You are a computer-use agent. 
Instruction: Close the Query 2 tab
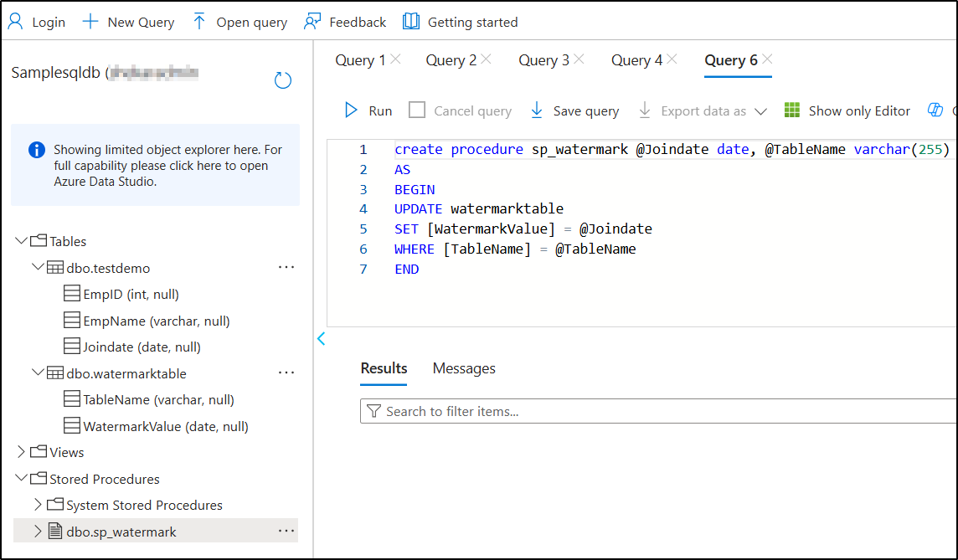pos(486,59)
